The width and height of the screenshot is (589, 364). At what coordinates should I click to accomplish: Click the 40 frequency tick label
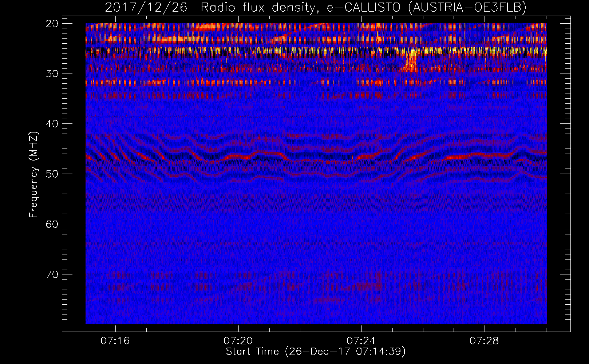click(x=52, y=124)
